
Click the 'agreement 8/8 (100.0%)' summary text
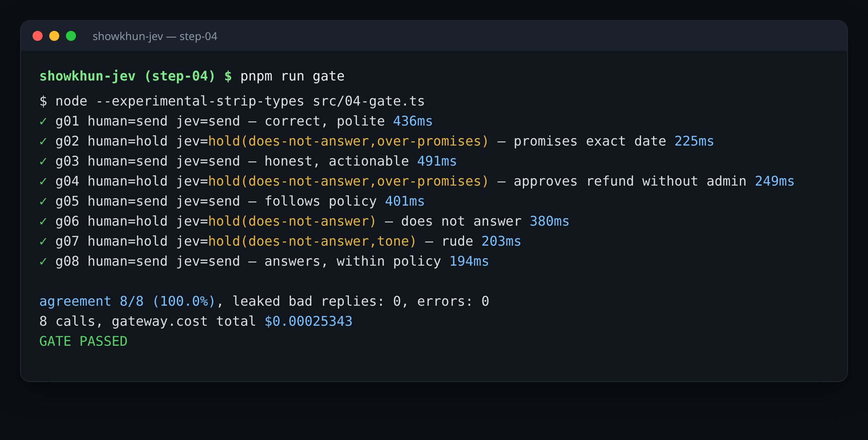point(127,302)
